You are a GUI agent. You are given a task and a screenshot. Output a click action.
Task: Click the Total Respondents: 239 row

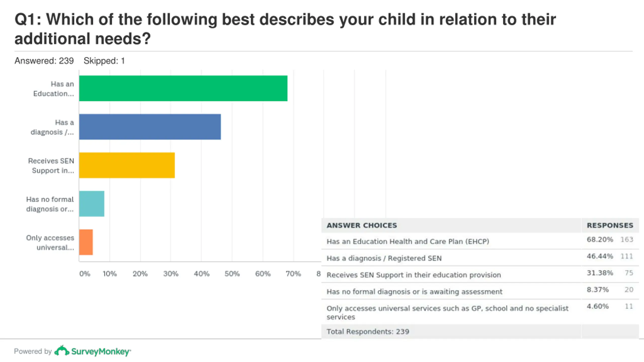480,331
